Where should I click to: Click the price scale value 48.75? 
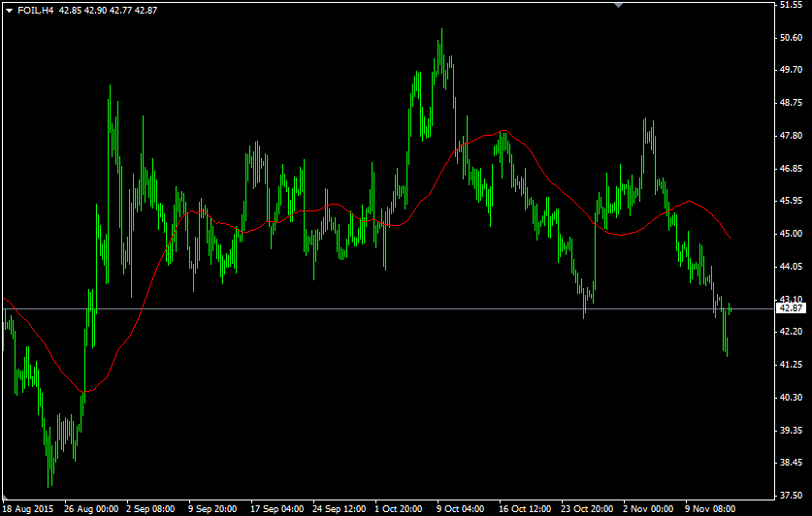pos(792,103)
